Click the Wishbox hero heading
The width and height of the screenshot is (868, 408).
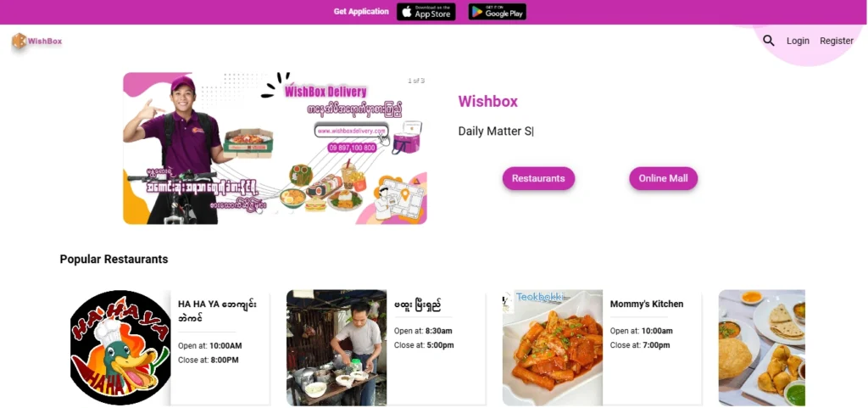[x=487, y=101]
